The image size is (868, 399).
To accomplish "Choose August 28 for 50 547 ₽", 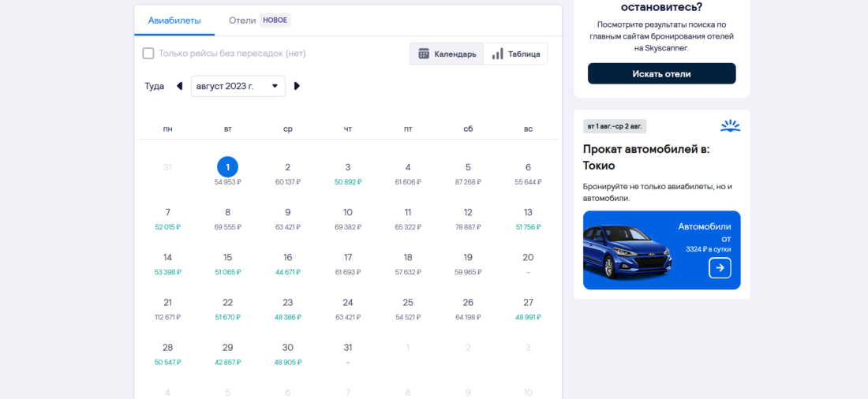I will coord(168,354).
